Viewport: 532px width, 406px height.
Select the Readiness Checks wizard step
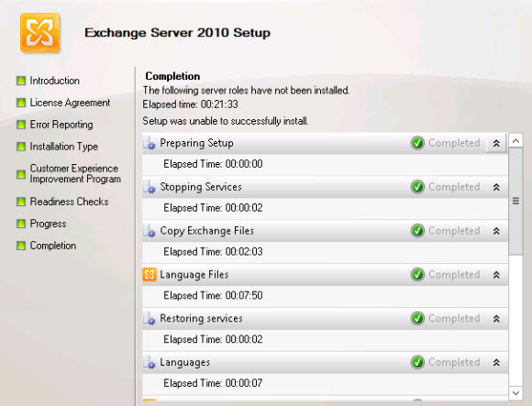point(69,202)
